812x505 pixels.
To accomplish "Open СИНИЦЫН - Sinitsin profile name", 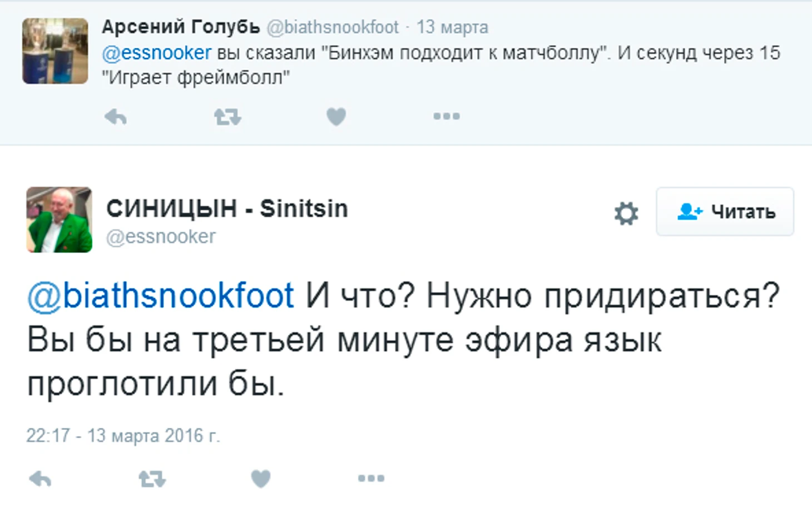I will tap(227, 209).
